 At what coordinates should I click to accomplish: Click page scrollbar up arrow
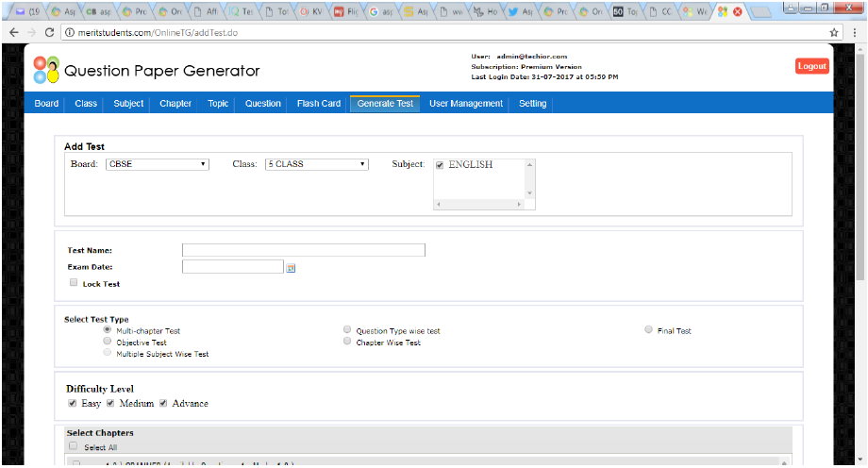click(860, 50)
